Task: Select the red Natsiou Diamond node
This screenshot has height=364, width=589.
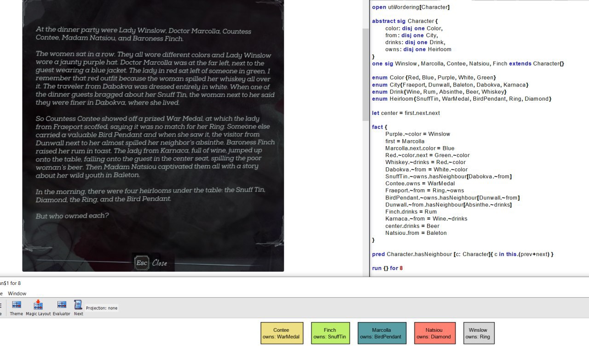Action: [x=434, y=333]
